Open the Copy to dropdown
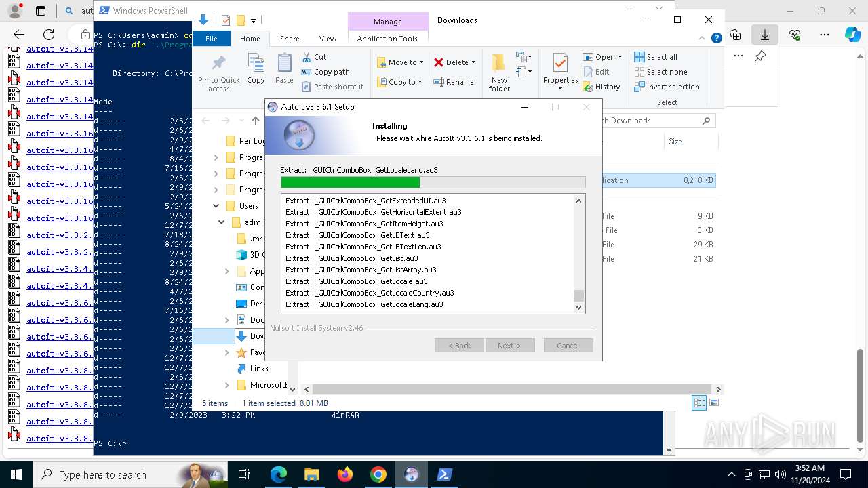 [400, 82]
